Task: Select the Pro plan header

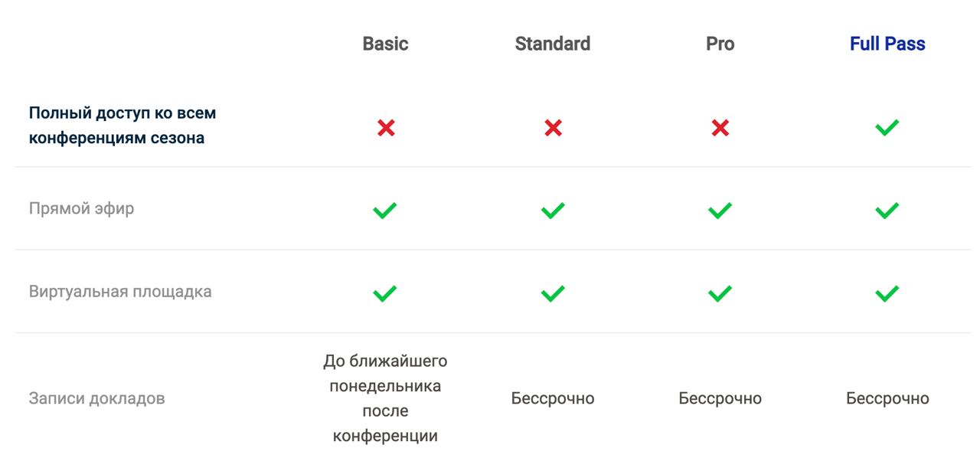Action: coord(720,44)
